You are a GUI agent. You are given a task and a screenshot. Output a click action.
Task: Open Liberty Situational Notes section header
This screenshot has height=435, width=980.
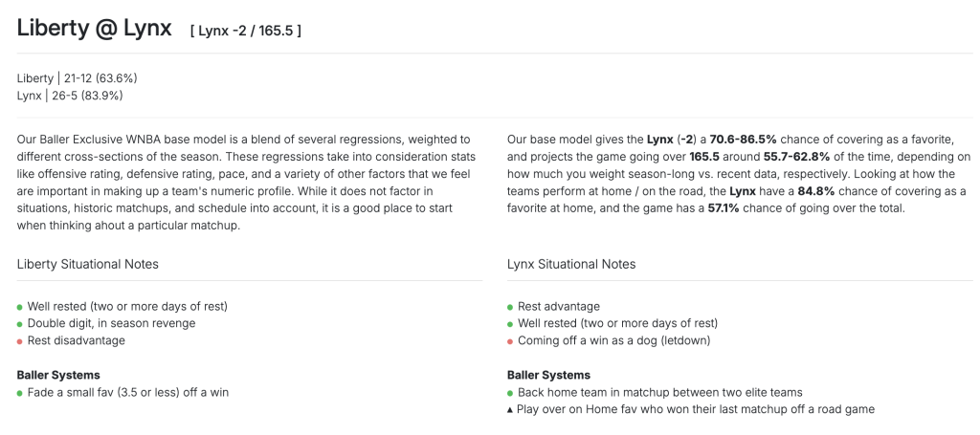[x=88, y=264]
